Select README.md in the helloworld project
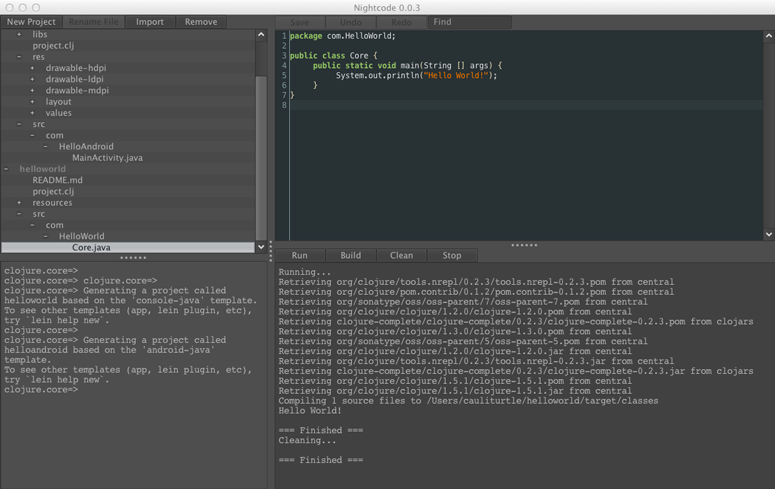The image size is (775, 489). (x=57, y=180)
